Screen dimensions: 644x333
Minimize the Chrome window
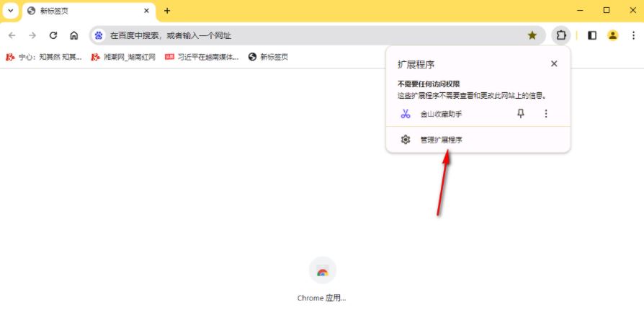pos(580,11)
